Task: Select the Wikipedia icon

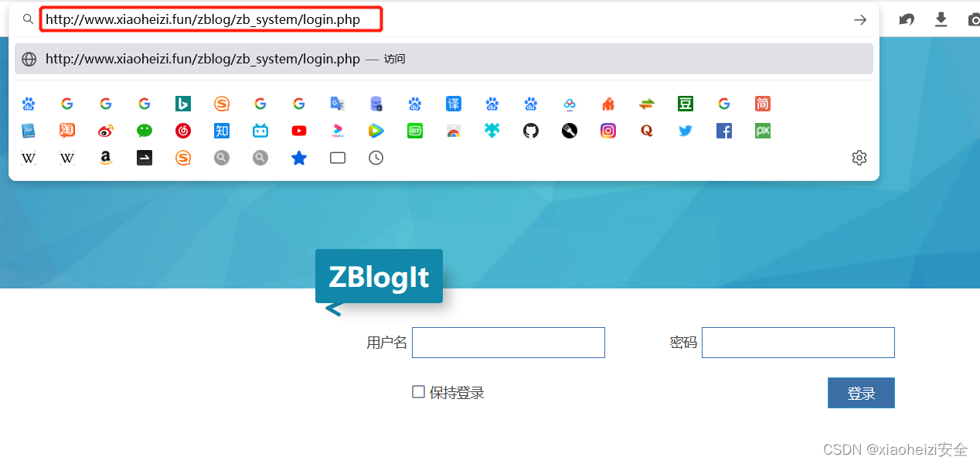Action: click(28, 158)
